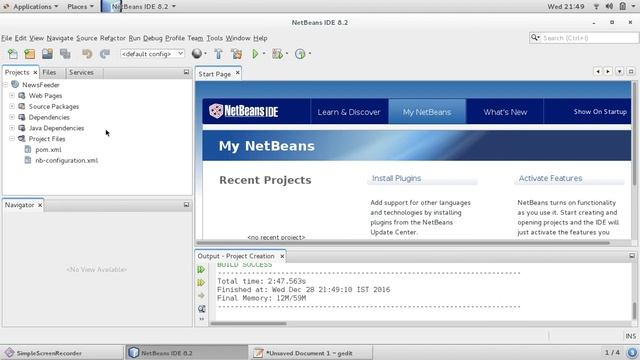This screenshot has height=360, width=640.
Task: Click the overflow chevrons in Output sidebar
Action: pos(202,319)
